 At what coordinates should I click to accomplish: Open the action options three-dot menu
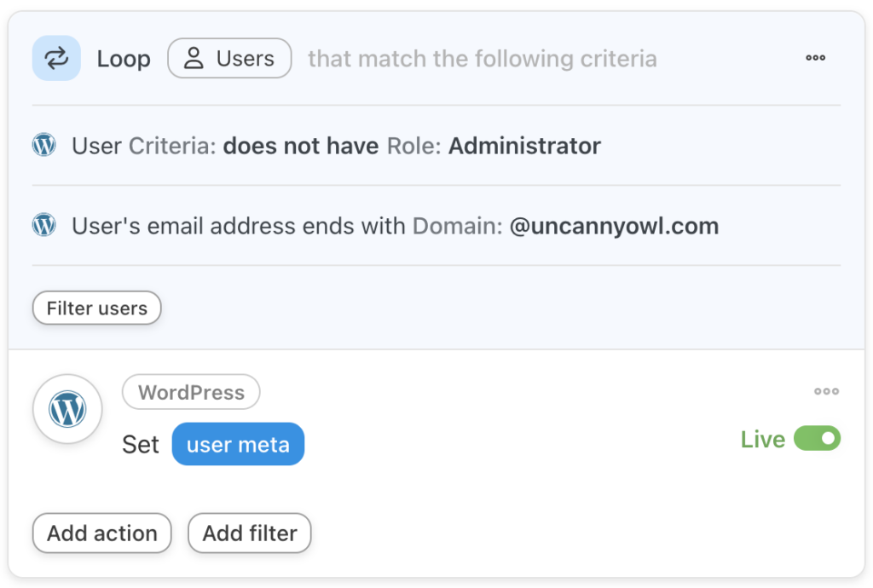(826, 391)
